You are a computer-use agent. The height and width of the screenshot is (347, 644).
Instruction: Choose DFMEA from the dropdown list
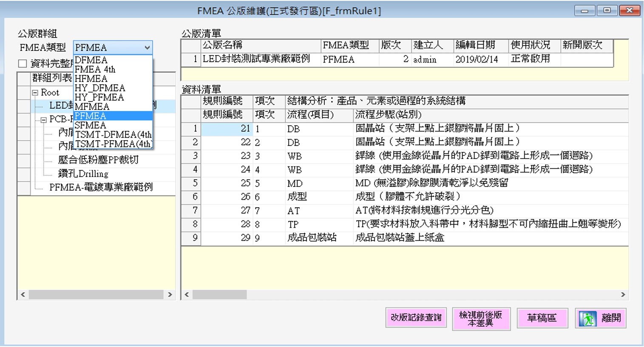[91, 60]
